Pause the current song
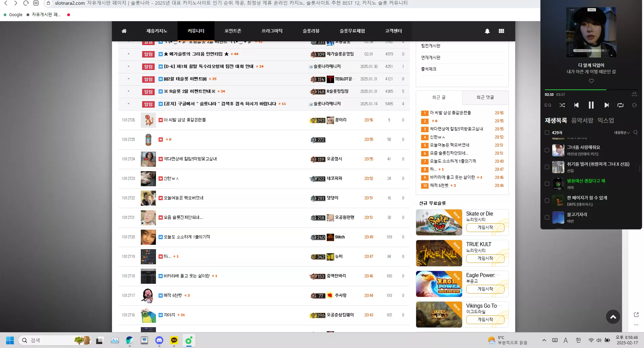644x348 pixels. pos(591,105)
